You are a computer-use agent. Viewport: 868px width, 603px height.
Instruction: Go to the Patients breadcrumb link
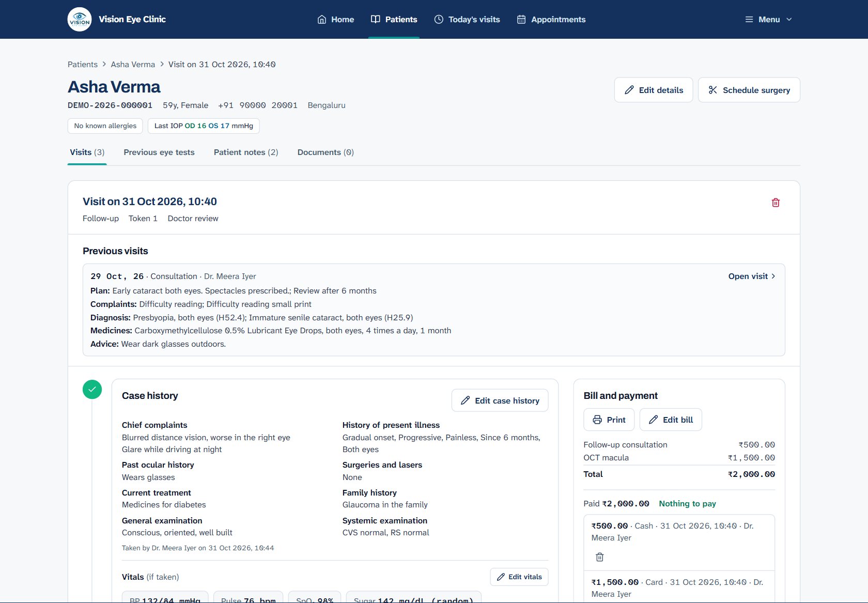coord(83,65)
